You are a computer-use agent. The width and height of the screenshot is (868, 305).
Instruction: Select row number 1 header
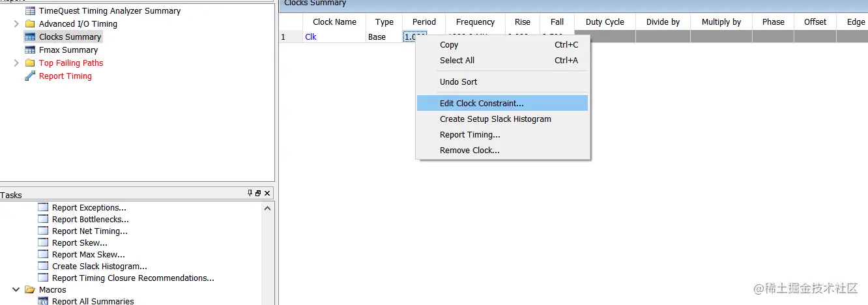coord(291,37)
